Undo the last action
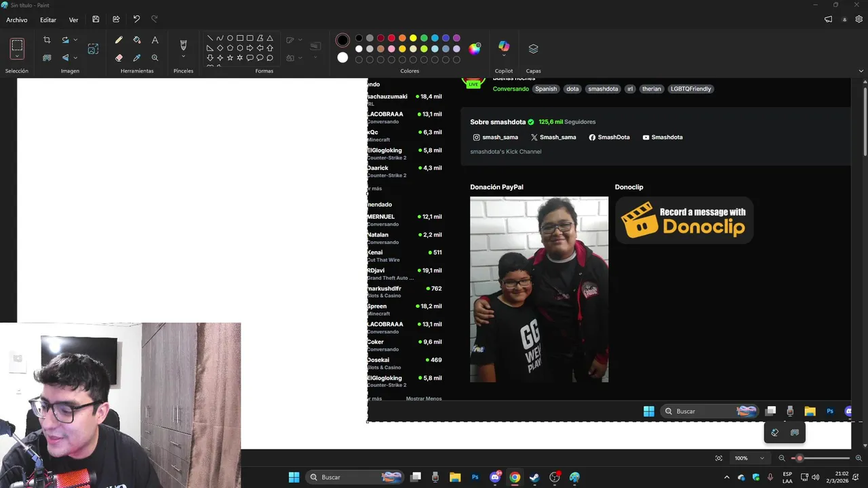 click(136, 20)
